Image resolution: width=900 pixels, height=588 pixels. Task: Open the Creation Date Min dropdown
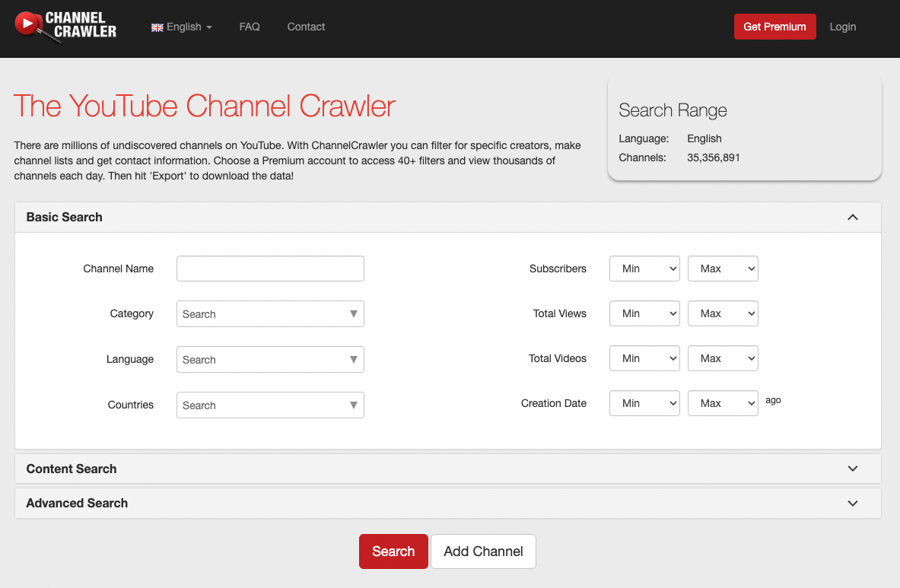[x=644, y=403]
